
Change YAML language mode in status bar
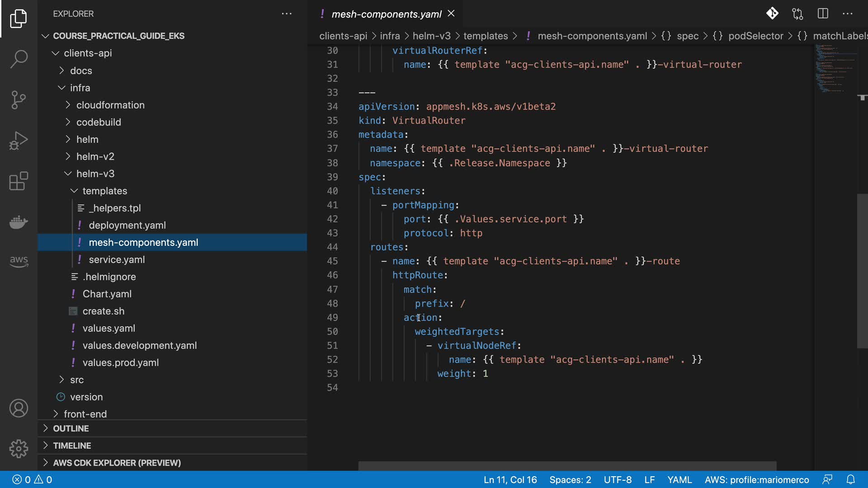coord(679,479)
